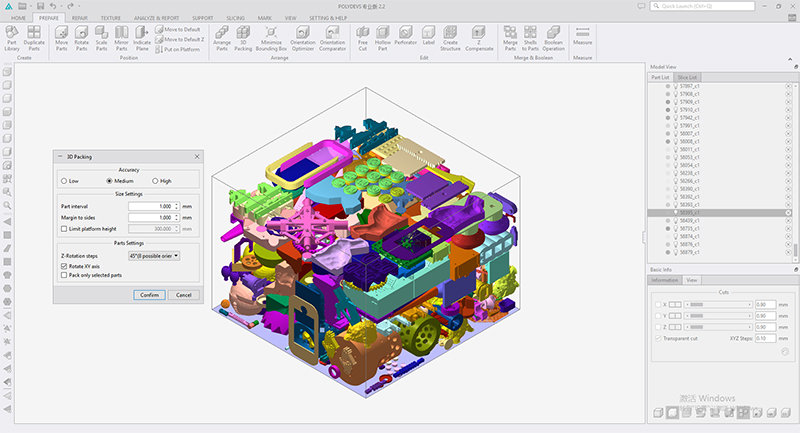800x433 pixels.
Task: Open the SLICING ribbon tab
Action: click(236, 18)
